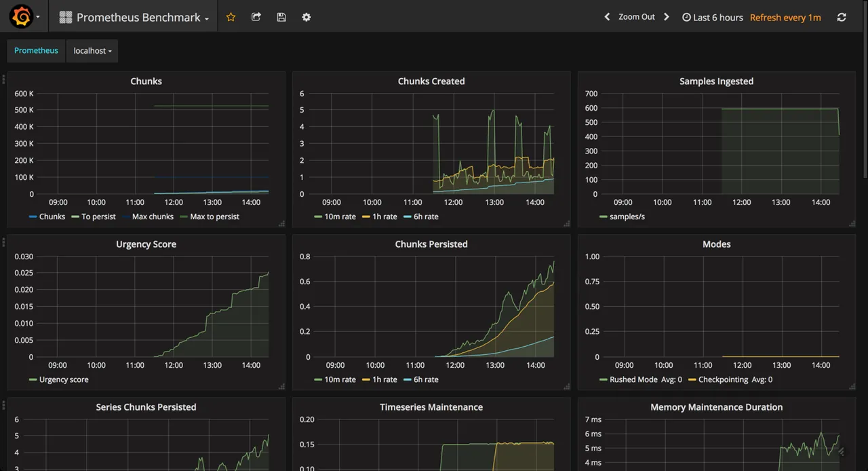The width and height of the screenshot is (868, 471).
Task: Star the Prometheus Benchmark dashboard
Action: point(231,17)
